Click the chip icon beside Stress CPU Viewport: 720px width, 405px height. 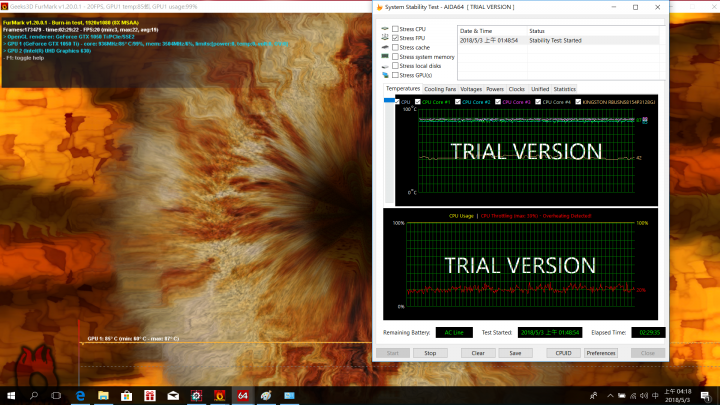pos(385,29)
